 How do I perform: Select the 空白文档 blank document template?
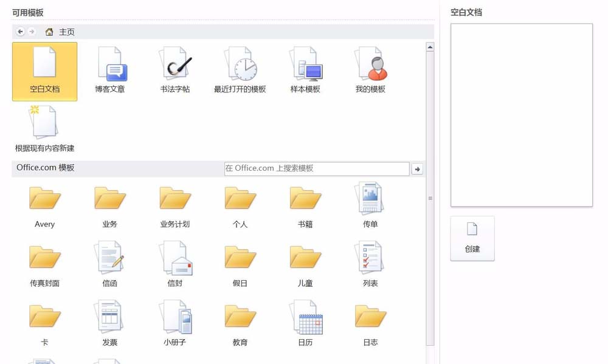pyautogui.click(x=44, y=72)
